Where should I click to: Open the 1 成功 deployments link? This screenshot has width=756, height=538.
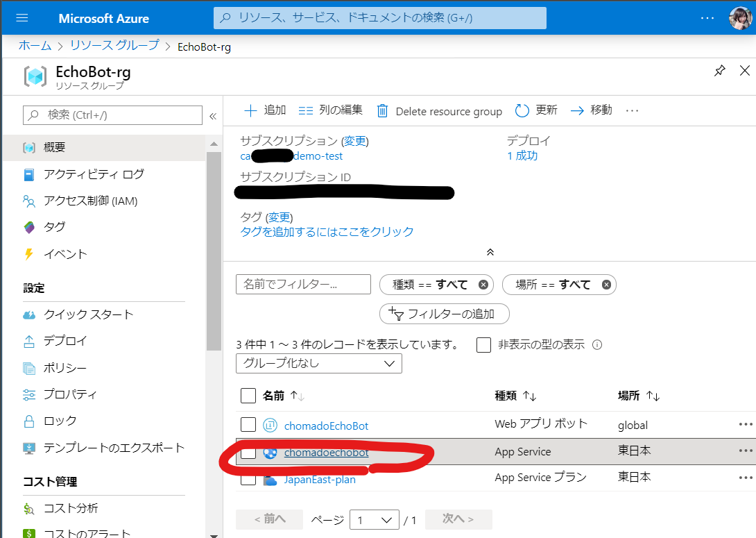tap(522, 156)
